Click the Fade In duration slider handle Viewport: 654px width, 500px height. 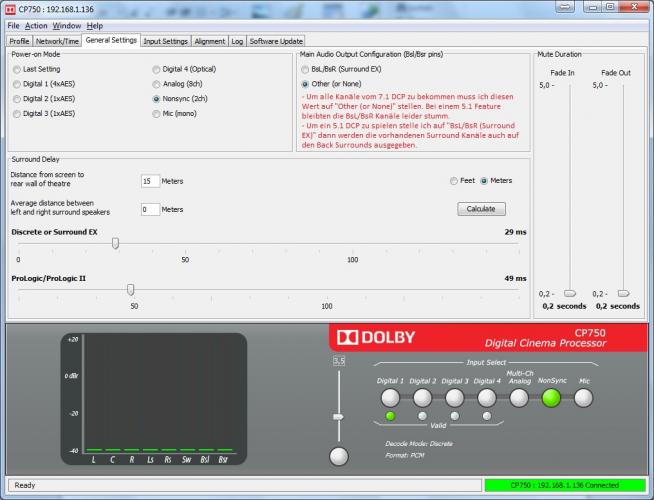point(570,293)
